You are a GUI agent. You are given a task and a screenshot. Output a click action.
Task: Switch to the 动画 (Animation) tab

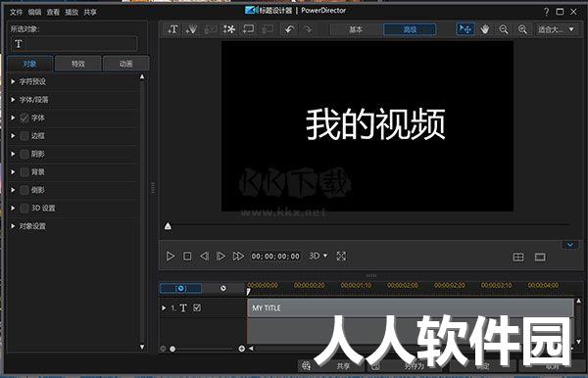126,64
